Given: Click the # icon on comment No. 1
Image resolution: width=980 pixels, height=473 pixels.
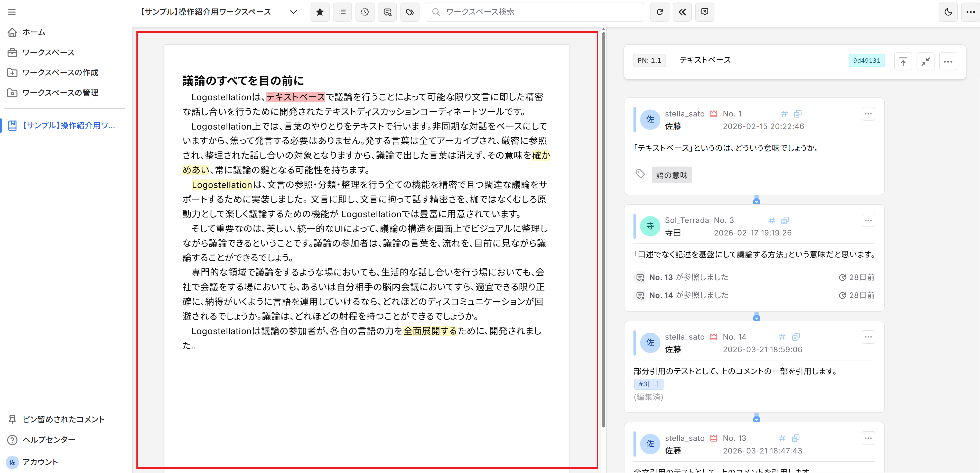Looking at the screenshot, I should point(784,114).
